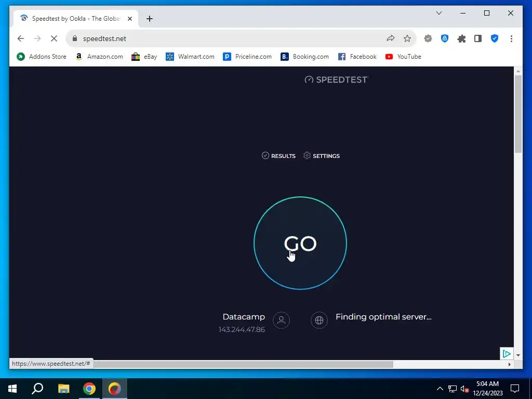532x399 pixels.
Task: Open the Chrome three-dot menu
Action: [x=511, y=38]
